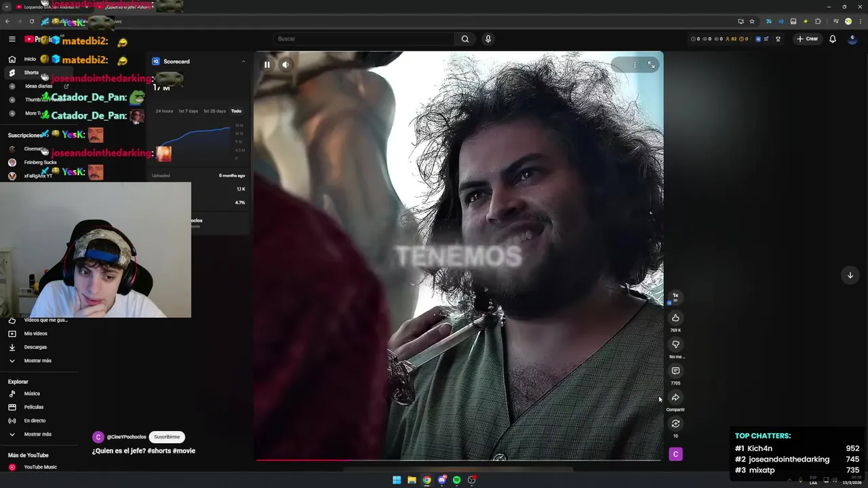The height and width of the screenshot is (488, 868).
Task: Open the Short's three-dot options menu
Action: click(635, 65)
